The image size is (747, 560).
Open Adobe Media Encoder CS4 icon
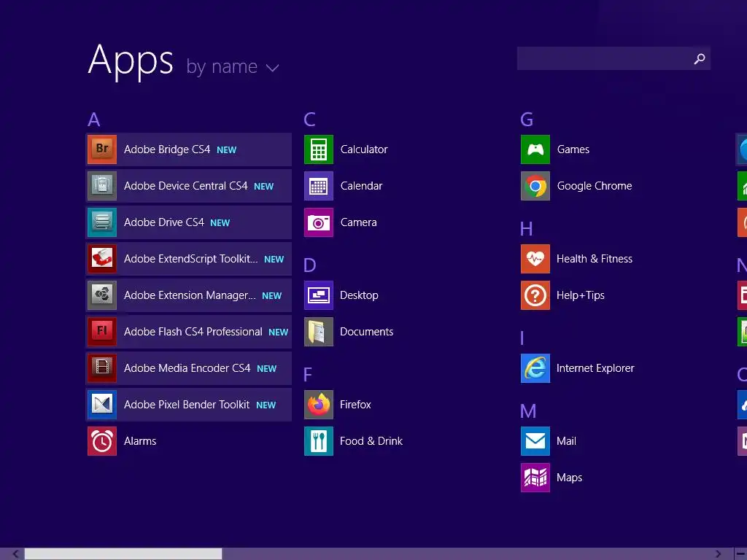[x=102, y=368]
